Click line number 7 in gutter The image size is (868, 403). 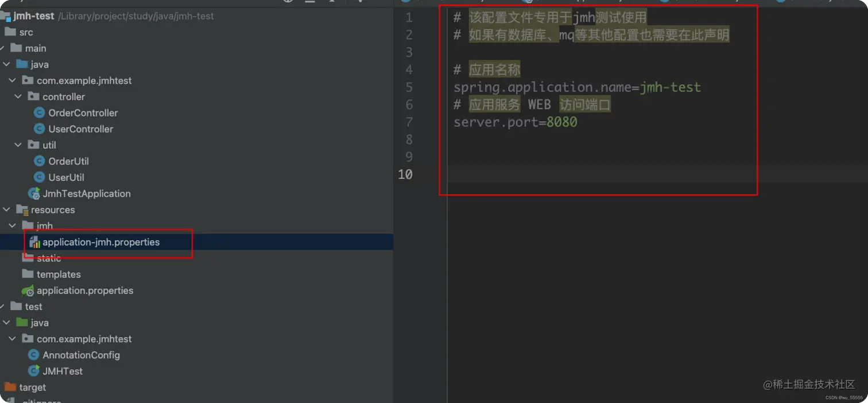[x=409, y=122]
